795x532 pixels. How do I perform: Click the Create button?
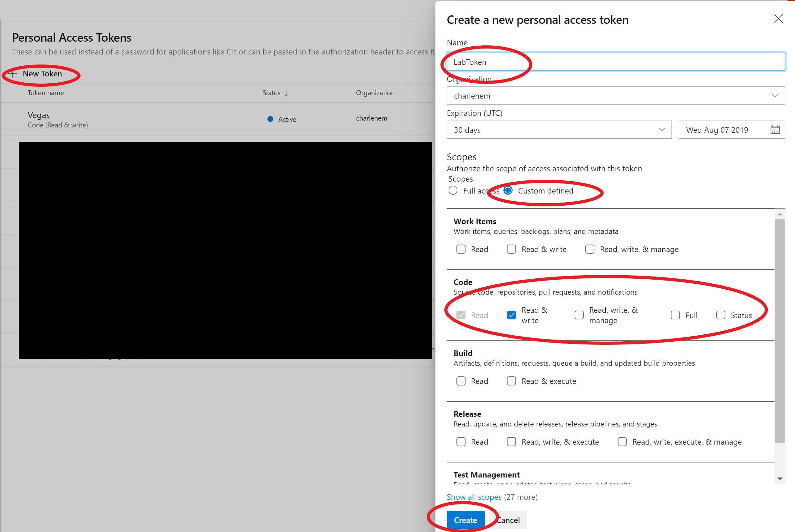pos(465,520)
